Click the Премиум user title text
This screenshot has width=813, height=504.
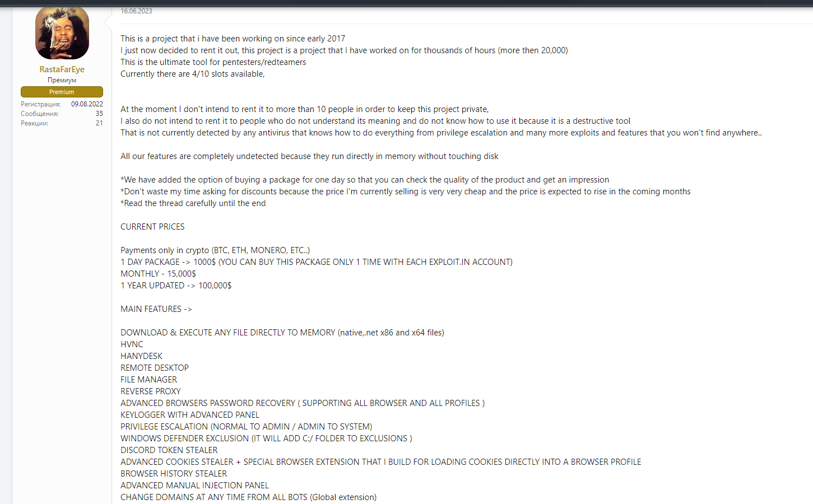pyautogui.click(x=62, y=80)
